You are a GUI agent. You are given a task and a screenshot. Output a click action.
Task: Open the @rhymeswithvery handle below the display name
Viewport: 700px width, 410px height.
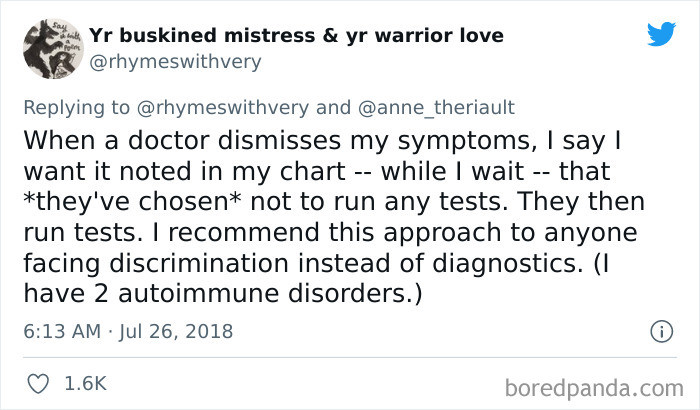click(175, 60)
